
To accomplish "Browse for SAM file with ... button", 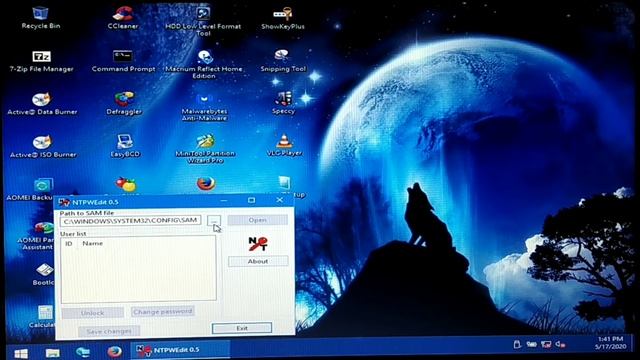I will point(214,221).
